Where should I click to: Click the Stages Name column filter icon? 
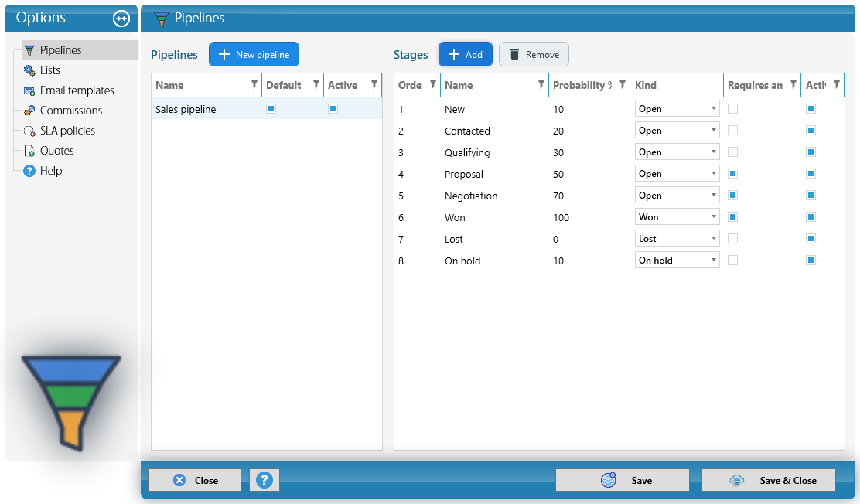(541, 84)
